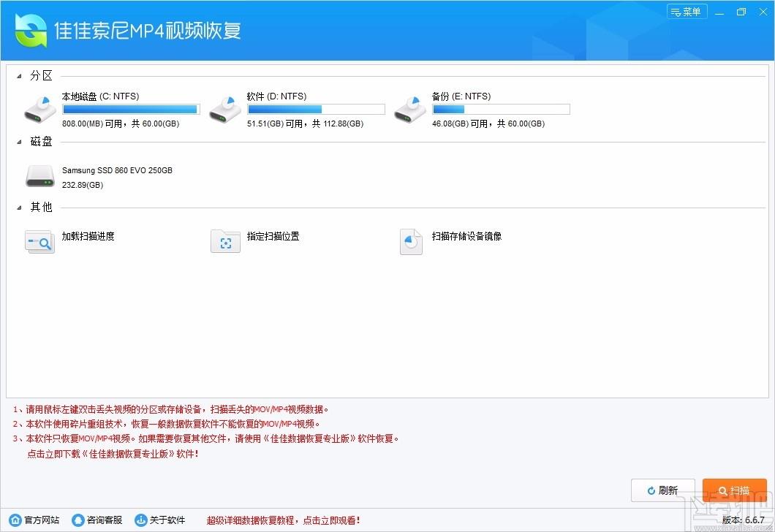Click the app logo icon in title bar
The height and width of the screenshot is (532, 775).
click(x=31, y=30)
